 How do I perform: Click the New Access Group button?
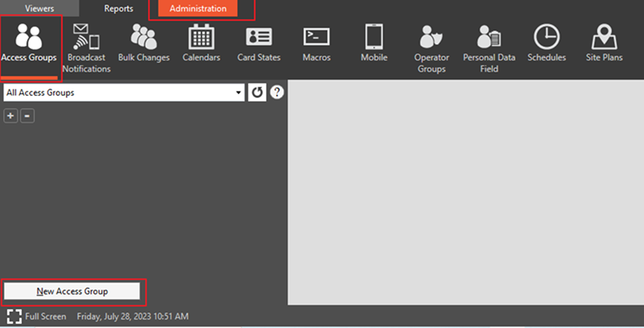pos(72,291)
